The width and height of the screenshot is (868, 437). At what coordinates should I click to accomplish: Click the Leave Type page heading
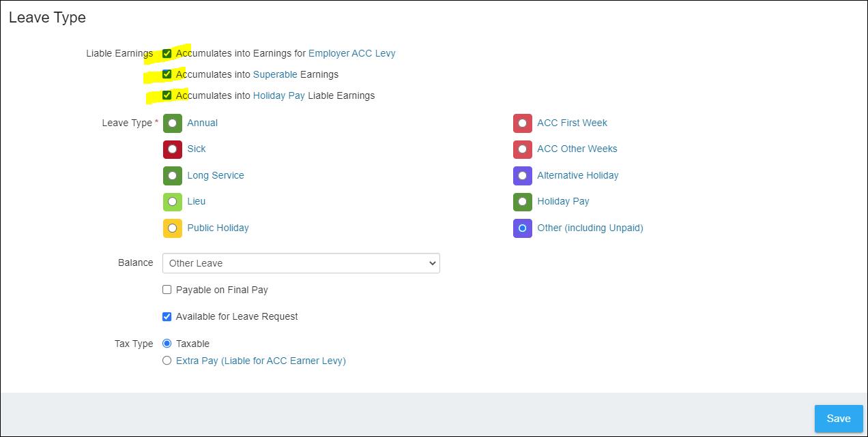47,18
